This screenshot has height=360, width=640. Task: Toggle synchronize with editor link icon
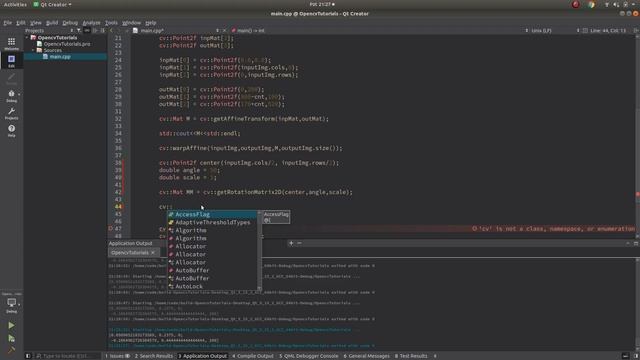(87, 31)
